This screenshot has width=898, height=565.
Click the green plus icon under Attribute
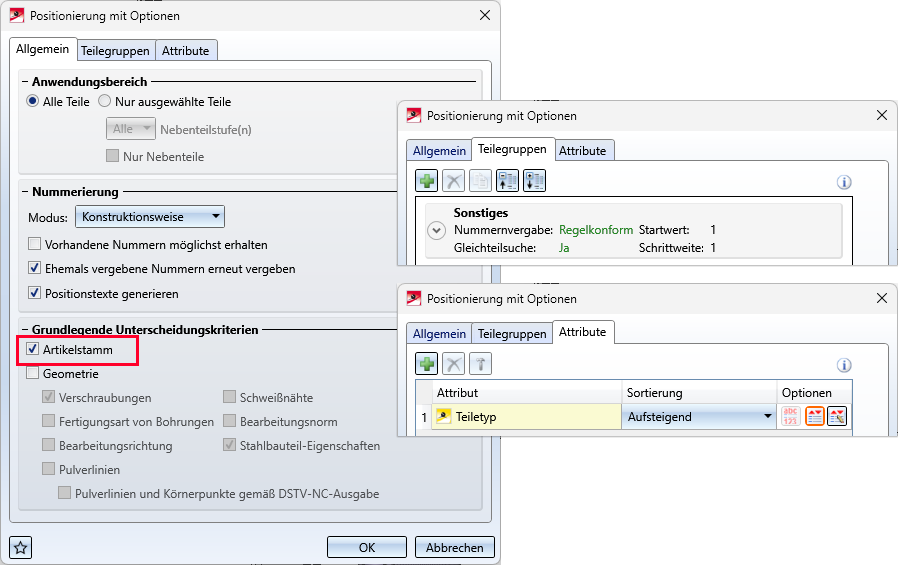pos(428,364)
